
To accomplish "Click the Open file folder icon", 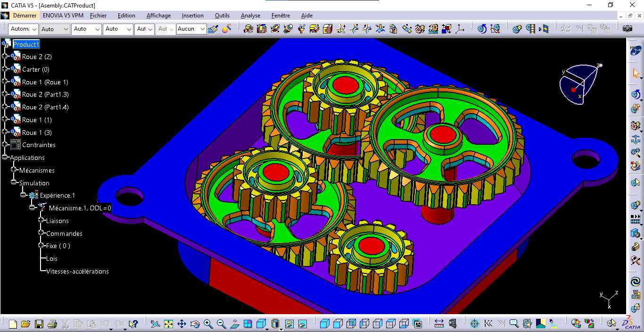I will click(25, 324).
